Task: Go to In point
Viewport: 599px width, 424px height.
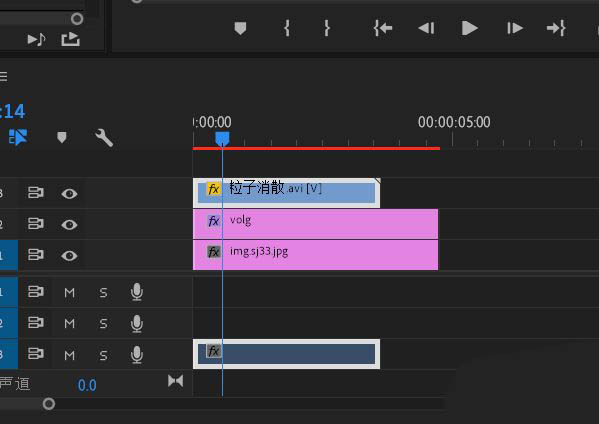Action: tap(383, 28)
